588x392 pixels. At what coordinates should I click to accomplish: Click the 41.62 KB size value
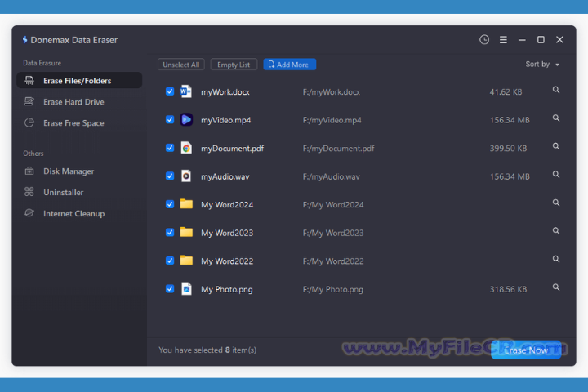coord(506,92)
